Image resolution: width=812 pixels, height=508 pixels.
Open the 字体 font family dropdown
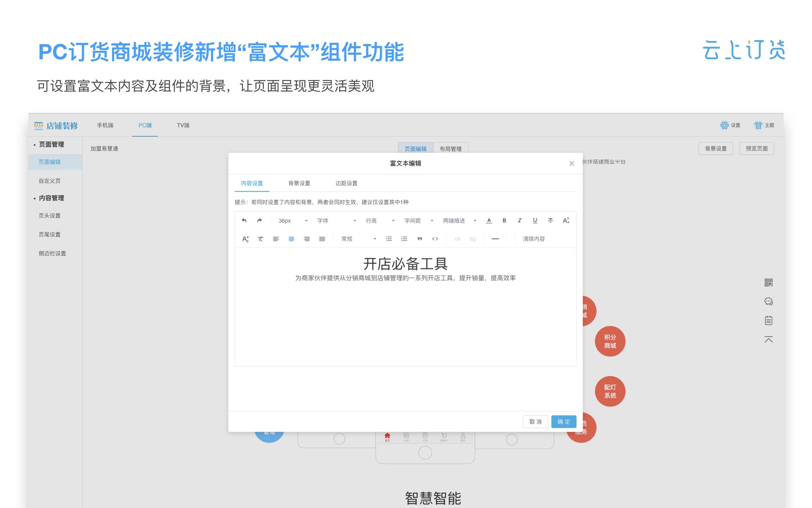pos(337,221)
